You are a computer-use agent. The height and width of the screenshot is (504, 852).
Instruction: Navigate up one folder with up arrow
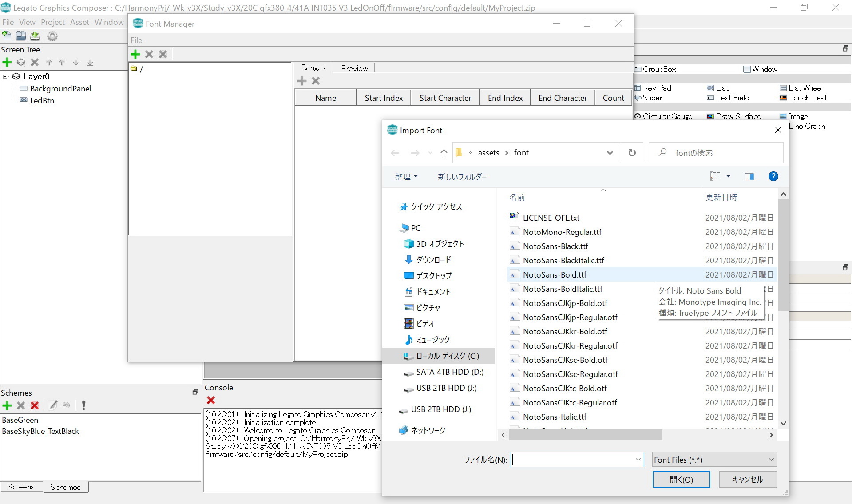pyautogui.click(x=444, y=153)
